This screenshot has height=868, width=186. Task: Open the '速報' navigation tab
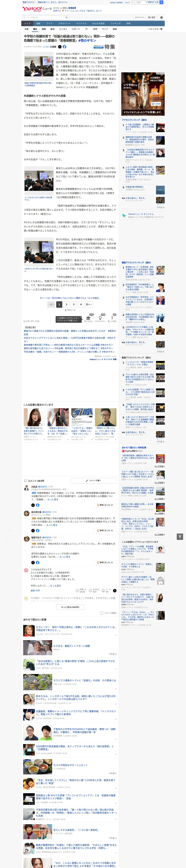click(x=38, y=23)
